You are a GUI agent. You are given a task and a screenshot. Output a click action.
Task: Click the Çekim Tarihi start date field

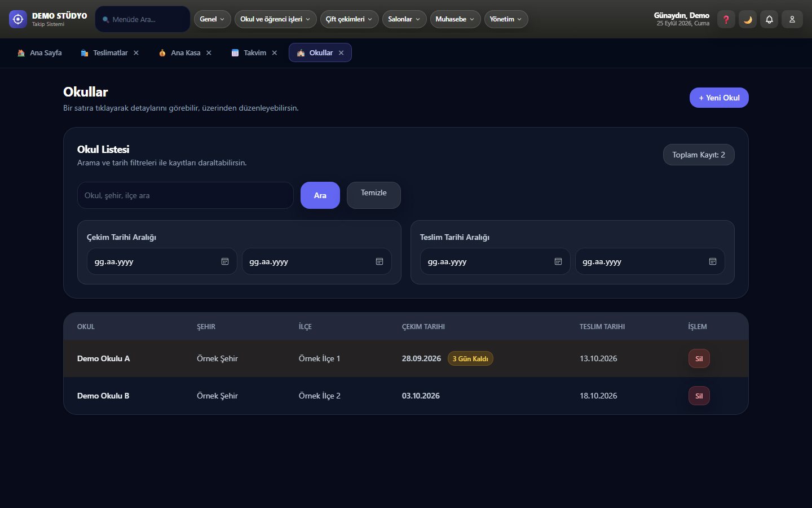pyautogui.click(x=161, y=261)
